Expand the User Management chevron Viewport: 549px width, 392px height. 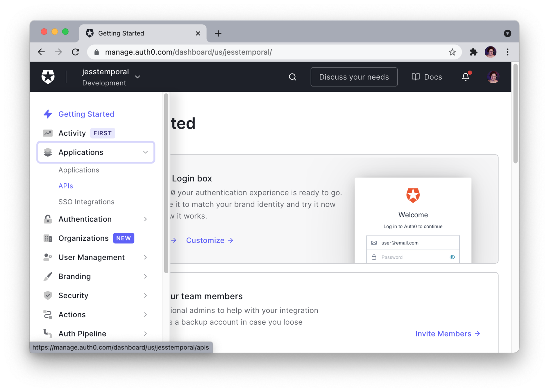(145, 257)
